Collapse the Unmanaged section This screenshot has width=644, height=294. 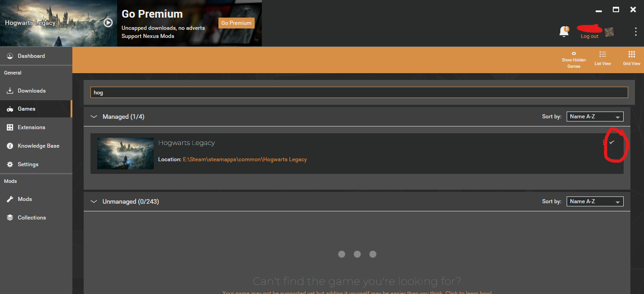point(94,201)
